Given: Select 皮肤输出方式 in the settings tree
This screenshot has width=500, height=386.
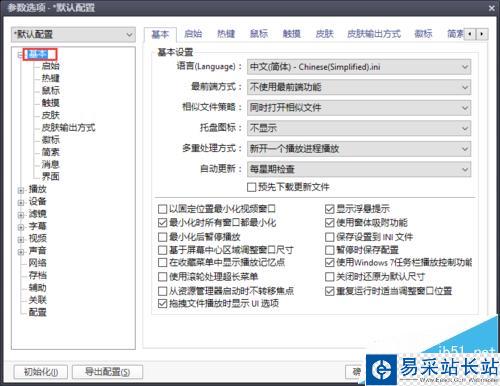Looking at the screenshot, I should coord(68,128).
